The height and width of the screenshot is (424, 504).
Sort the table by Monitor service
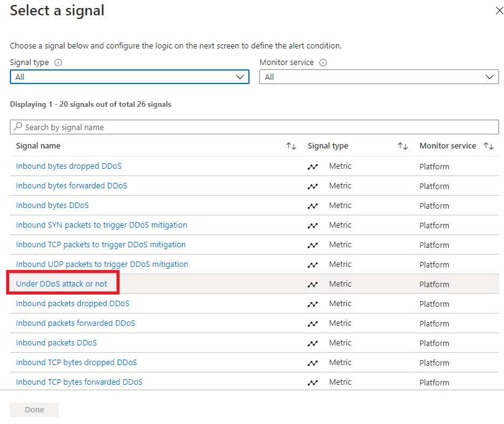point(489,146)
